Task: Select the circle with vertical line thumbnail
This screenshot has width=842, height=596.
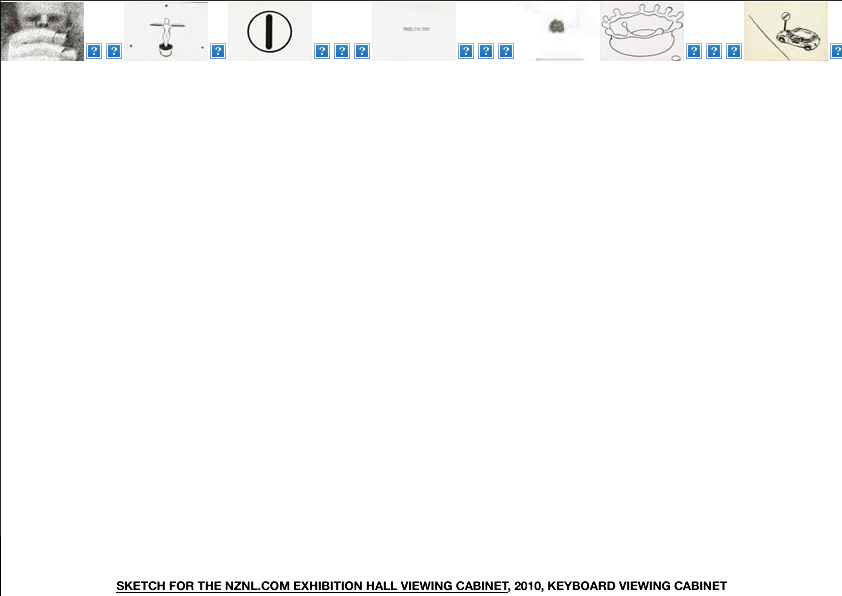Action: (x=269, y=31)
